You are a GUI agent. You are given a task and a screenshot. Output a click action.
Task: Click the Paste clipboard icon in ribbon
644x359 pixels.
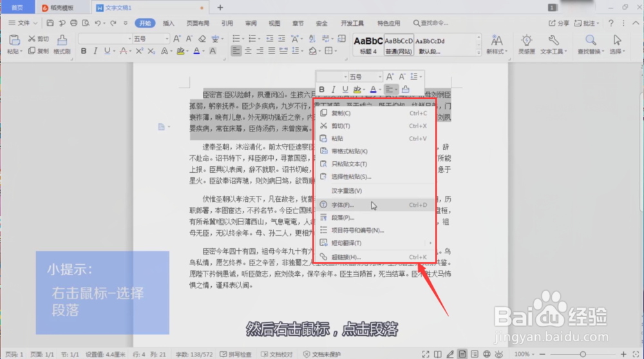coord(14,41)
